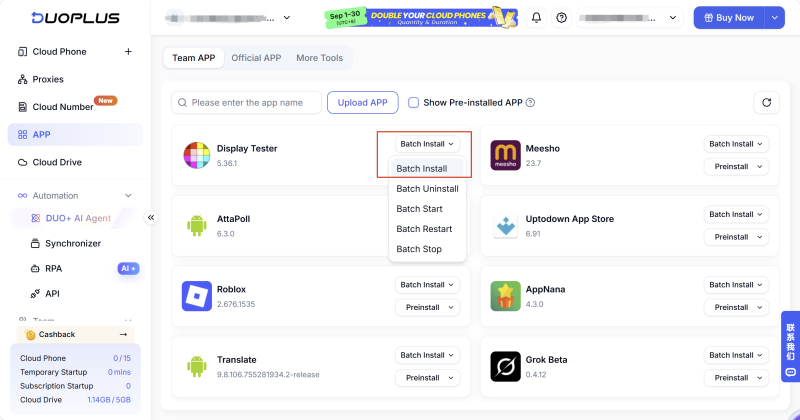The height and width of the screenshot is (420, 800).
Task: Open Grok Beta Batch Install dropdown
Action: [x=736, y=355]
